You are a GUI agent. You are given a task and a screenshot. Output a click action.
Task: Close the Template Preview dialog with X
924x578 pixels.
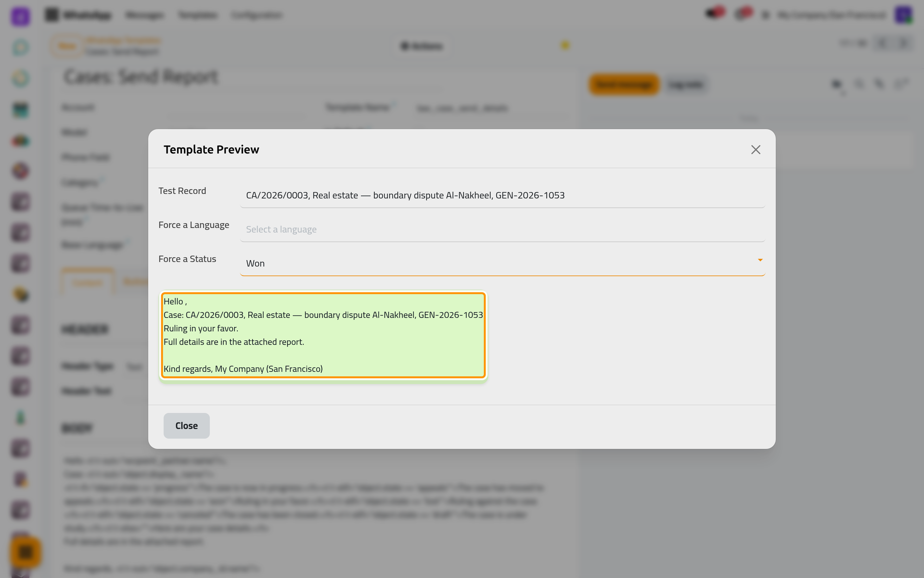756,150
